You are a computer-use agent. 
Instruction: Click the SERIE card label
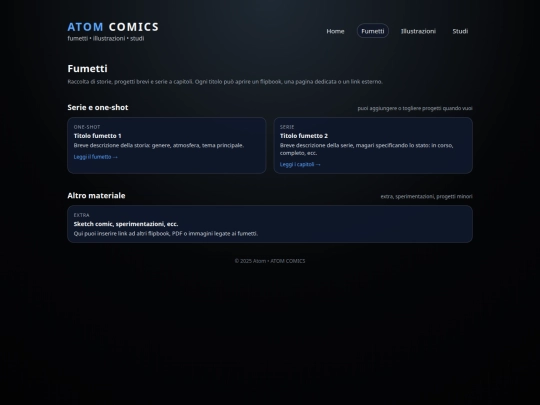point(287,127)
